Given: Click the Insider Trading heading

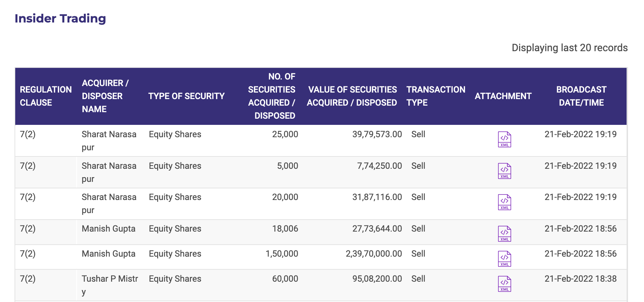Looking at the screenshot, I should [60, 19].
